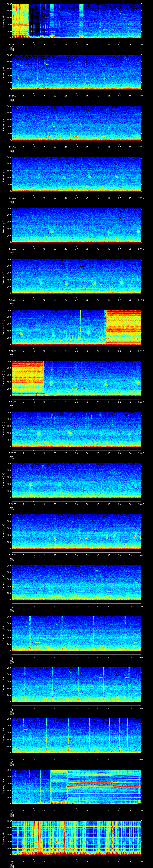153x868 pixels.
Task: Click the 3:23:00 spectrogram plot area
Action: click(x=76, y=429)
